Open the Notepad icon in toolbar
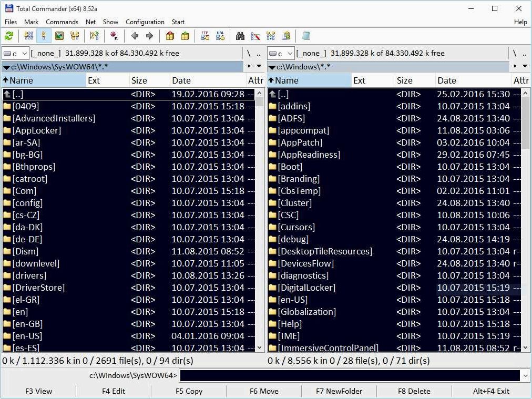Viewport: 532px width, 399px height. pyautogui.click(x=306, y=36)
